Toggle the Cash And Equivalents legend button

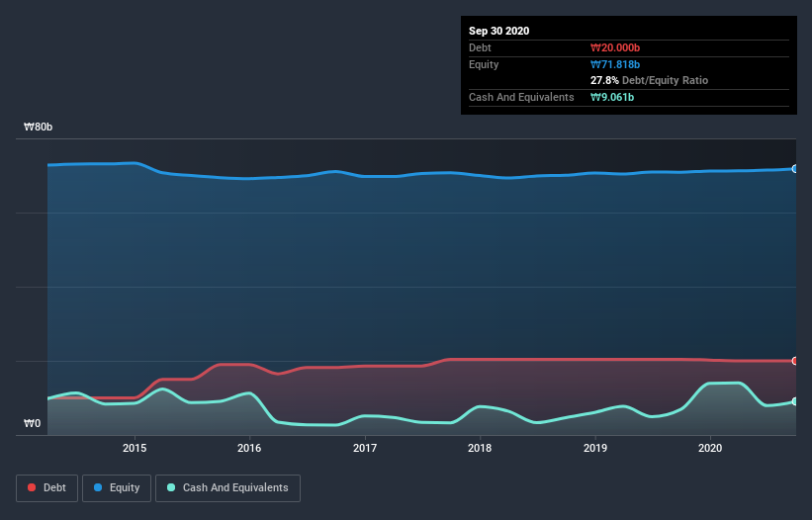227,488
